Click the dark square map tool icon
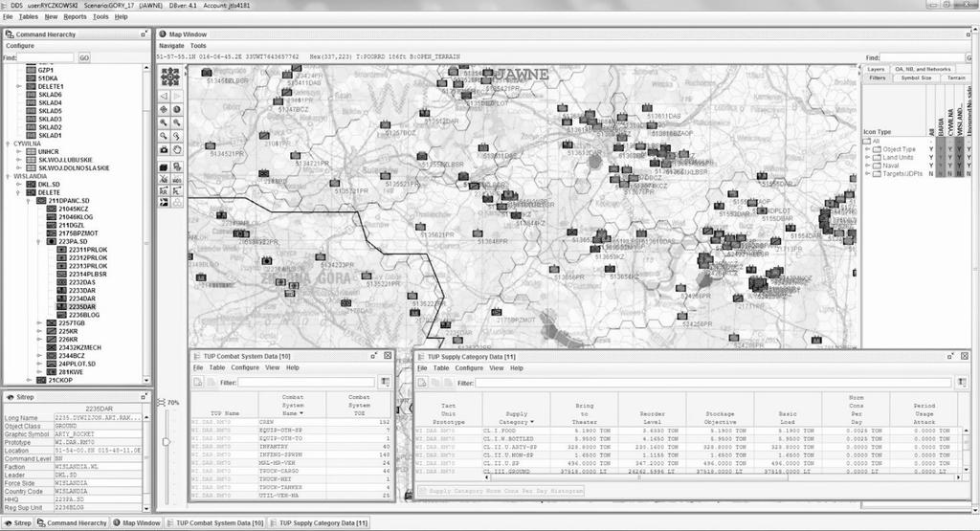The width and height of the screenshot is (980, 531). tap(164, 166)
